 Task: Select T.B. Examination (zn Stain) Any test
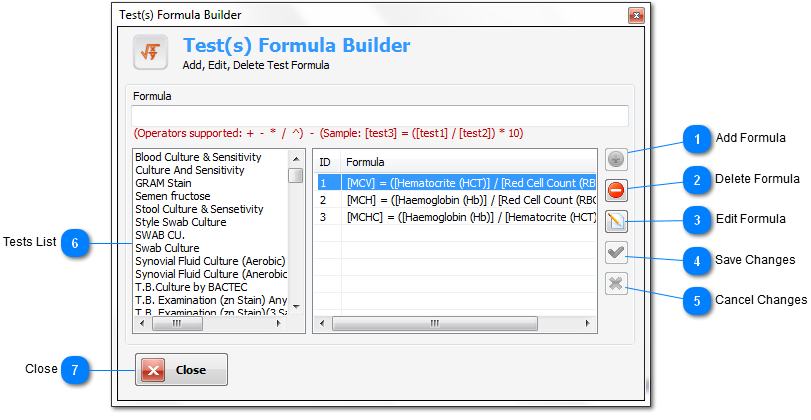[211, 300]
